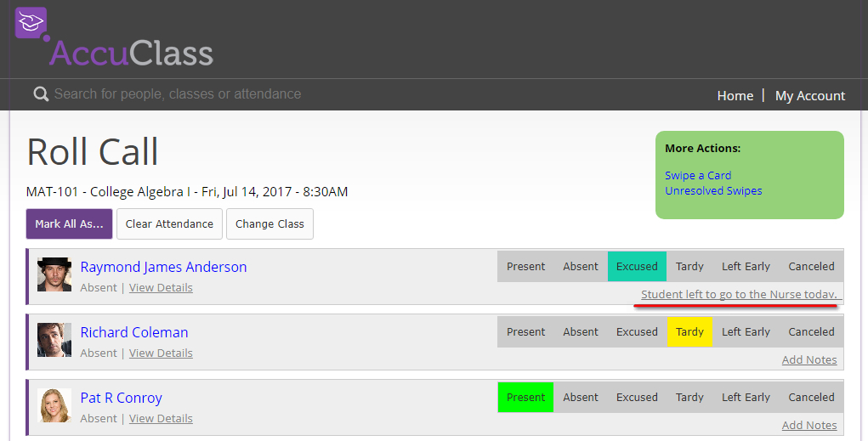Open the Swipe a Card link

pos(698,176)
